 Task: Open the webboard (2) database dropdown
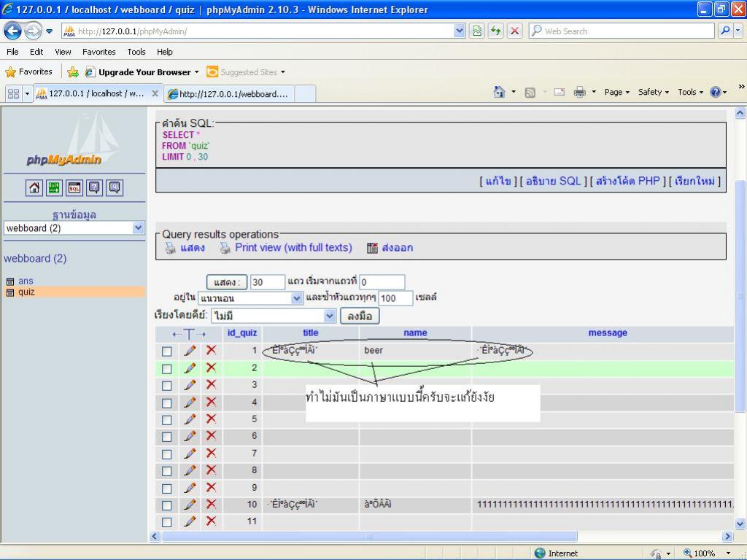(x=74, y=228)
